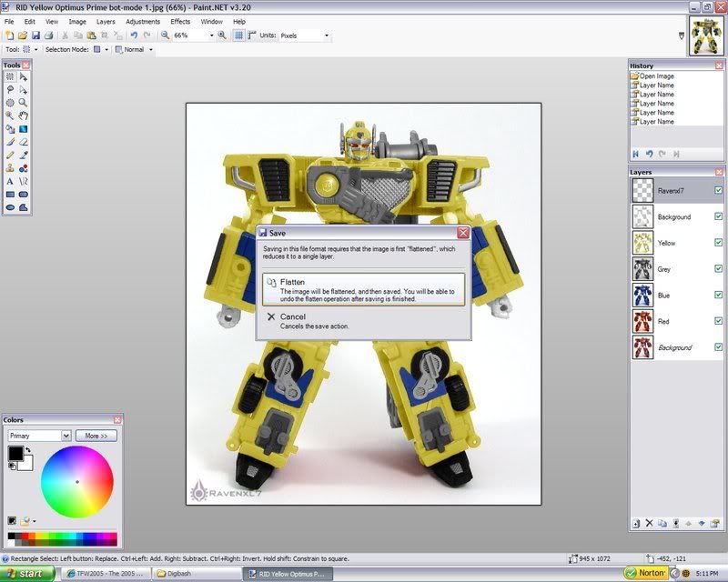The height and width of the screenshot is (582, 728).
Task: Open Layer Properties icon in Layers panel
Action: [715, 523]
